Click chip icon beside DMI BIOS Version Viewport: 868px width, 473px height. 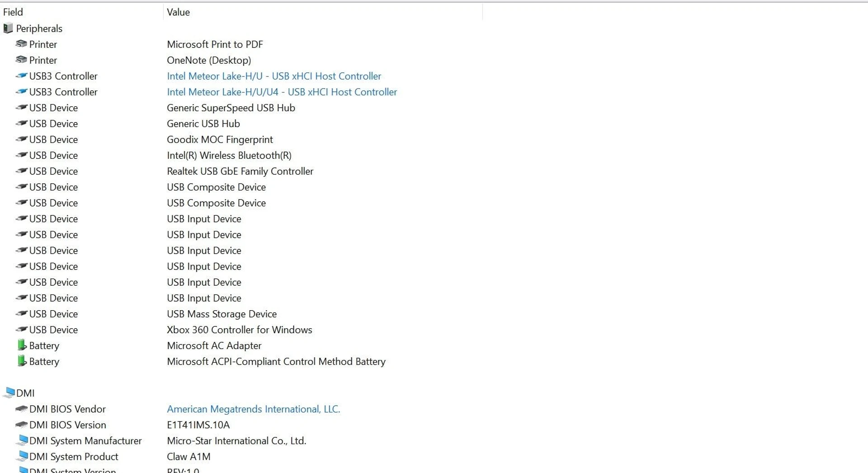(21, 425)
